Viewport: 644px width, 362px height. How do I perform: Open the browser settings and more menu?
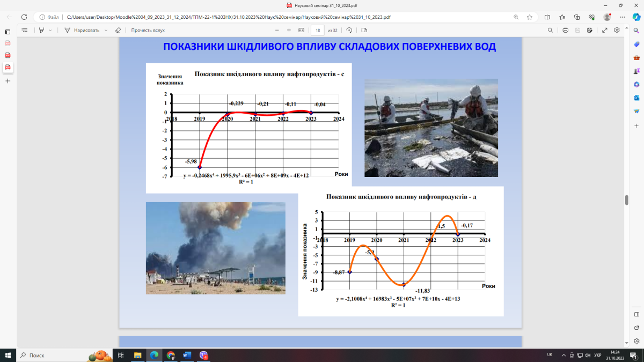621,17
